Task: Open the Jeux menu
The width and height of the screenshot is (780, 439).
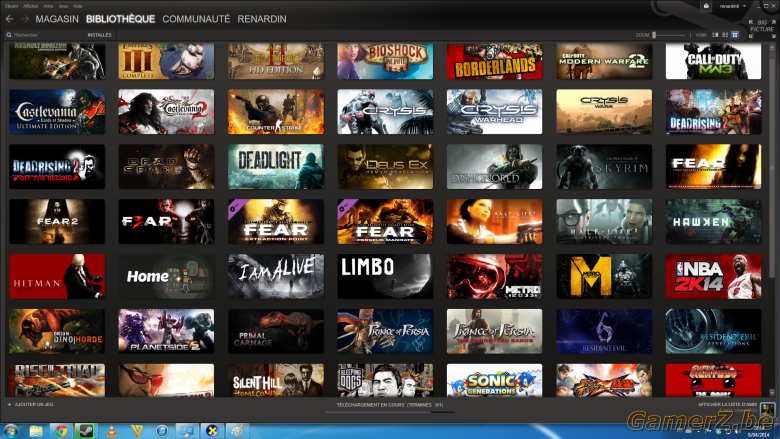Action: pyautogui.click(x=63, y=6)
